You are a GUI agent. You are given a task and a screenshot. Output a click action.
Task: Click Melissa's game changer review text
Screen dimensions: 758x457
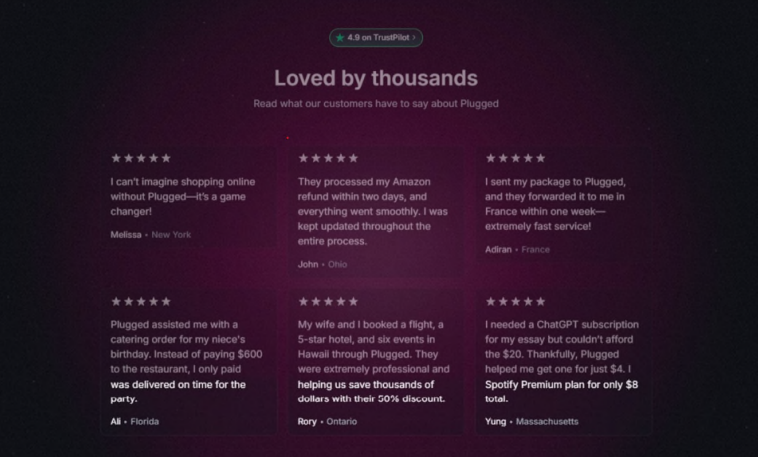[x=183, y=197]
